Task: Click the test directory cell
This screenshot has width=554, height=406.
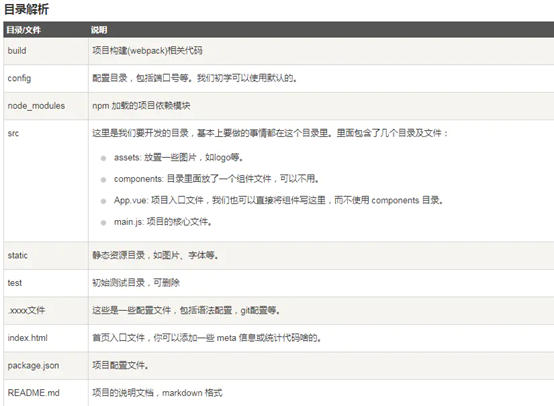Action: [x=15, y=283]
